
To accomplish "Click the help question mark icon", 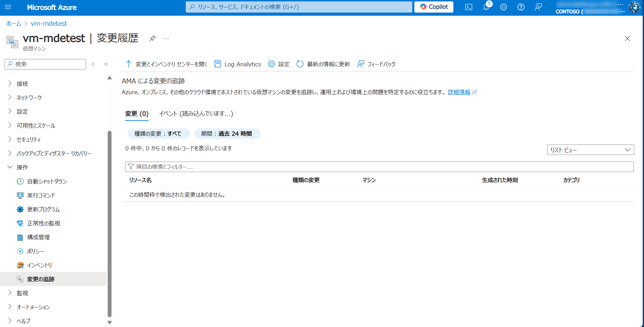I will 521,7.
